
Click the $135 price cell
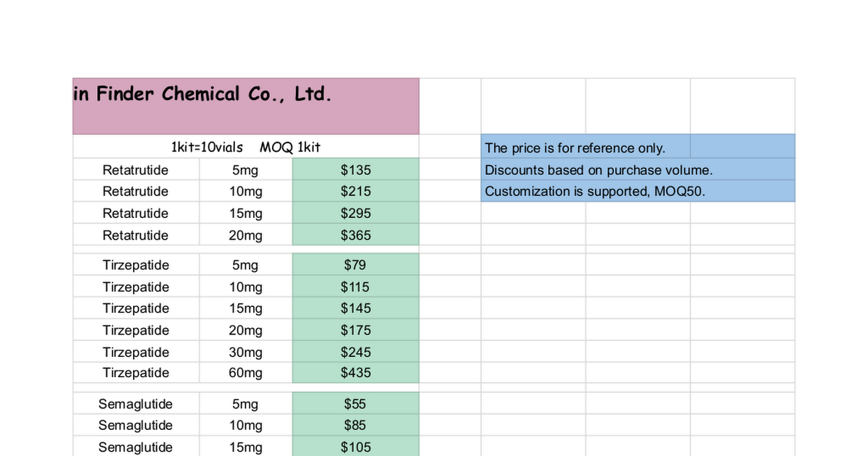pos(356,170)
